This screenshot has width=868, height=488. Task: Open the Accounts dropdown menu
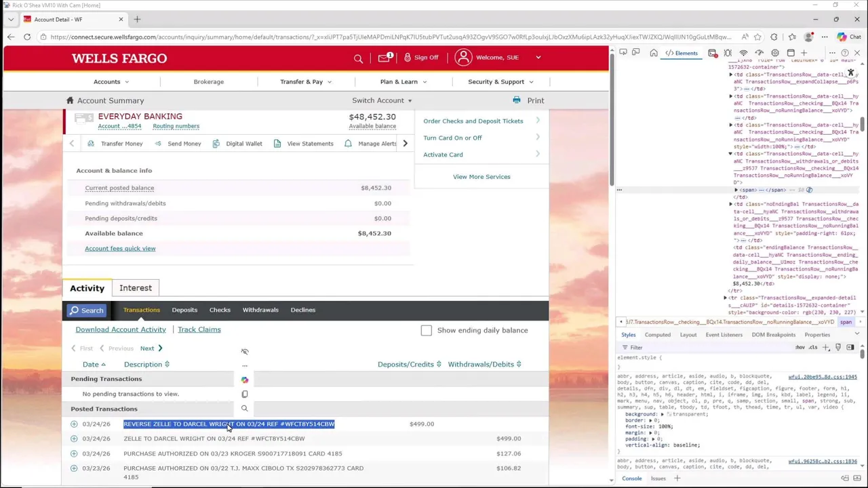(111, 81)
